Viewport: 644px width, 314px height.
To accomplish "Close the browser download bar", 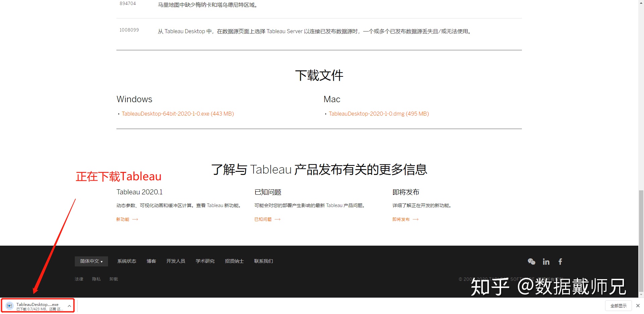I will point(638,306).
